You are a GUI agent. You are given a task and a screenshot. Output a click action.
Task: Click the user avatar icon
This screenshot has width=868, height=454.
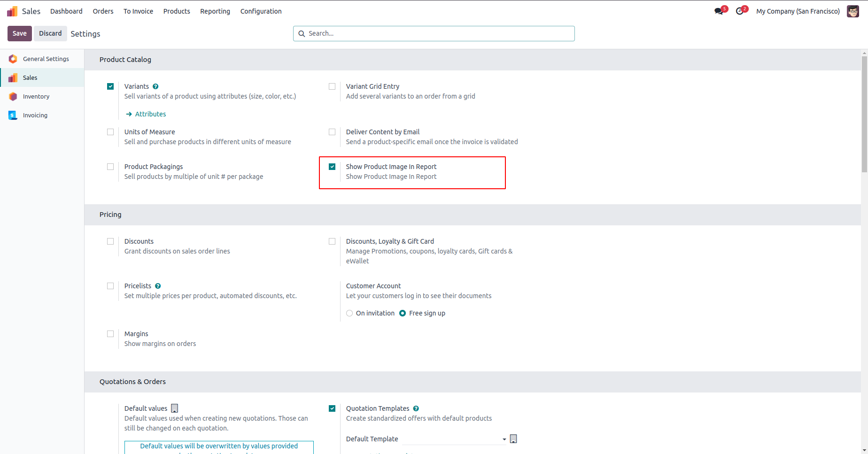pos(852,11)
